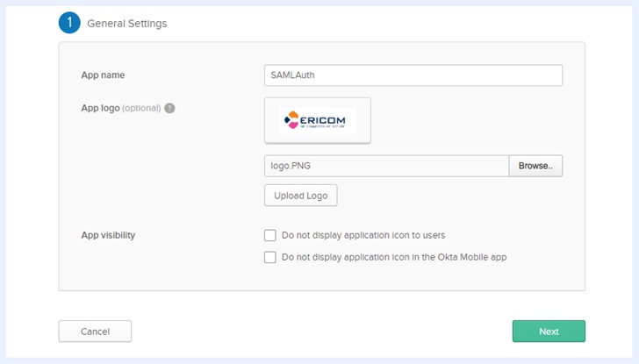The width and height of the screenshot is (639, 364).
Task: Click the blue step 1 circle badge
Action: point(70,24)
